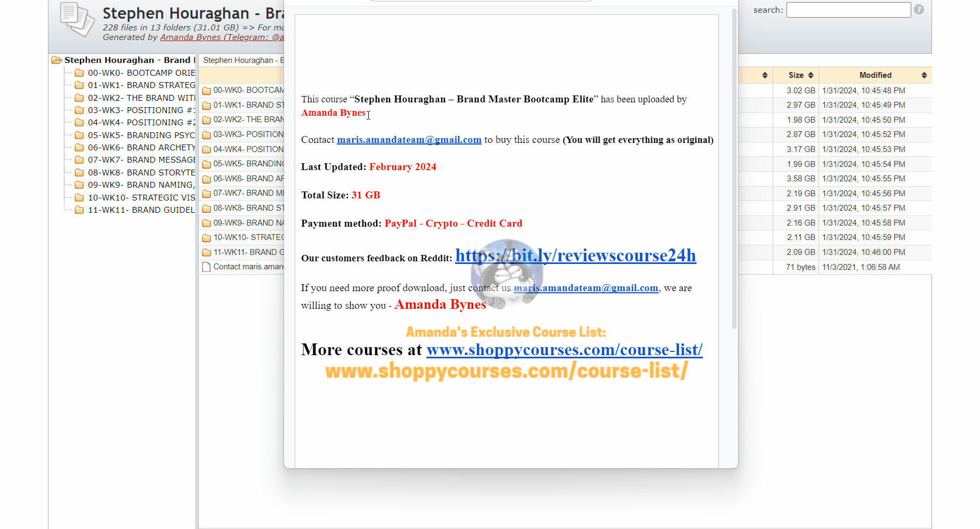980x529 pixels.
Task: Click the Contact file document icon
Action: 206,267
